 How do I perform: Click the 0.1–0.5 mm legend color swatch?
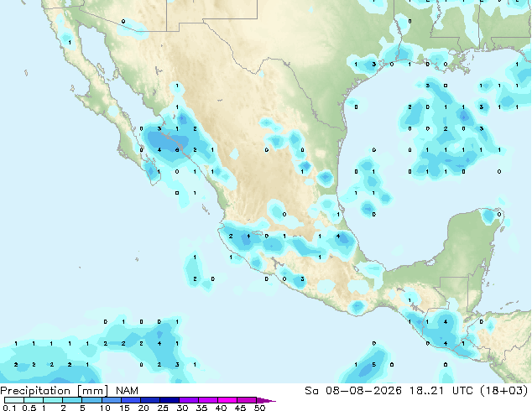pos(14,400)
